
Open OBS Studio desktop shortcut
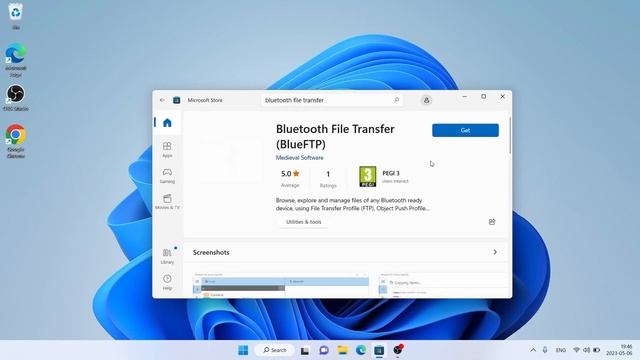(x=16, y=98)
